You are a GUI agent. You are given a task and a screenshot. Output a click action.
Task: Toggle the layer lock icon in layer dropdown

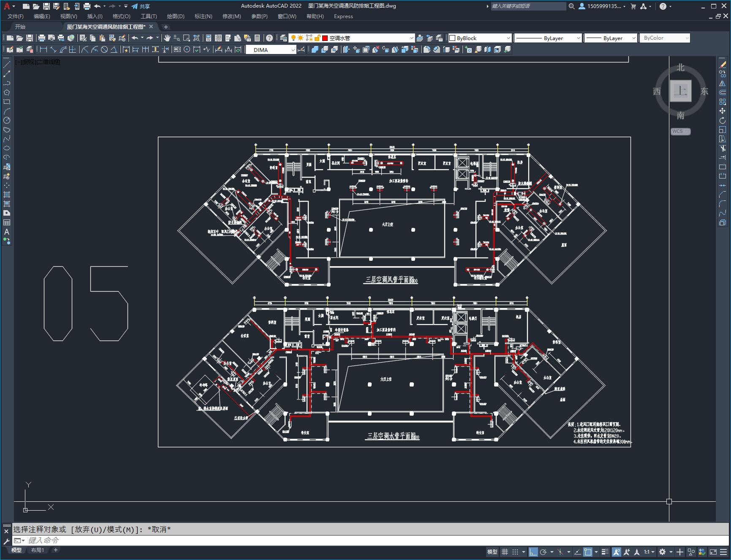tap(317, 38)
